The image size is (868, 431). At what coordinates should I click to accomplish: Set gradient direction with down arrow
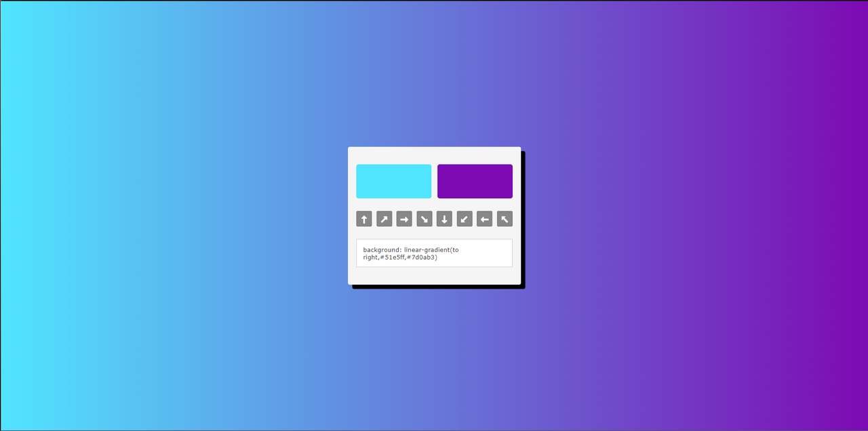click(444, 219)
